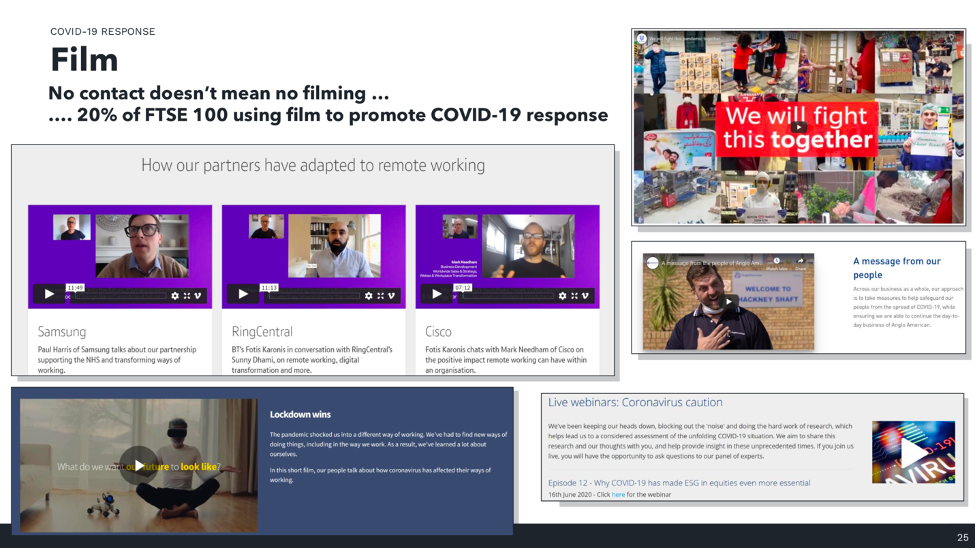Enter fullscreen on the Samsung video
This screenshot has width=977, height=550.
click(187, 296)
